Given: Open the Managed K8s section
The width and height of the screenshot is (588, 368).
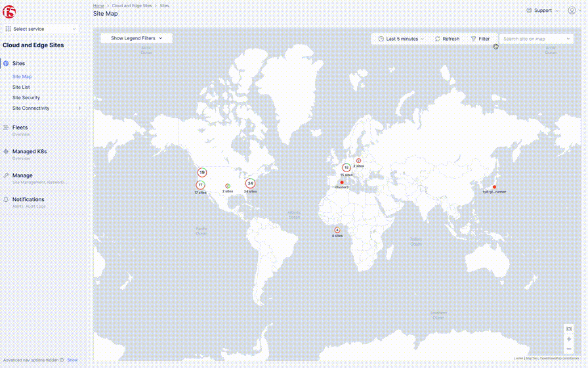Looking at the screenshot, I should (x=30, y=152).
